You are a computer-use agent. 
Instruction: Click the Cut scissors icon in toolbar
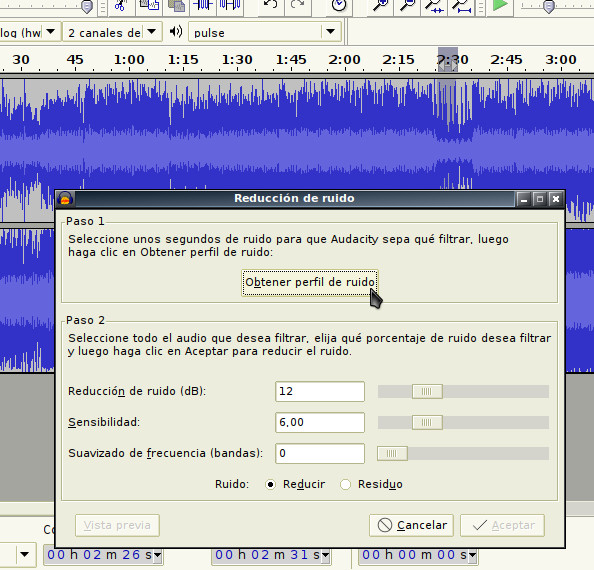[x=121, y=6]
